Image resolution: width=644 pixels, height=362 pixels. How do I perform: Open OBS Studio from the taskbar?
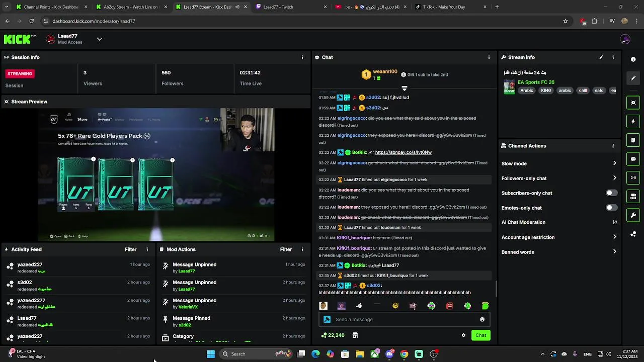point(434,354)
